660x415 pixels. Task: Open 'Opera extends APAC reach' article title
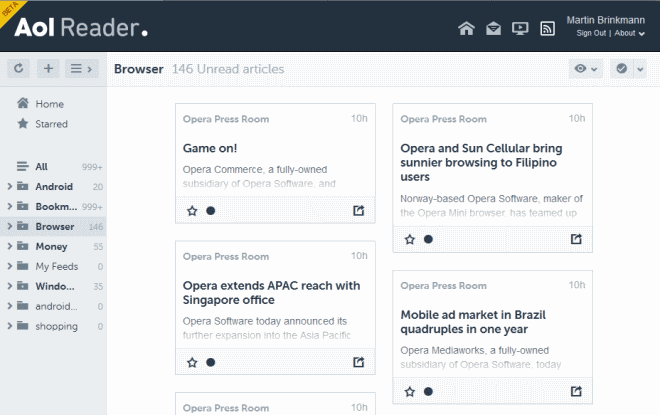pos(271,293)
